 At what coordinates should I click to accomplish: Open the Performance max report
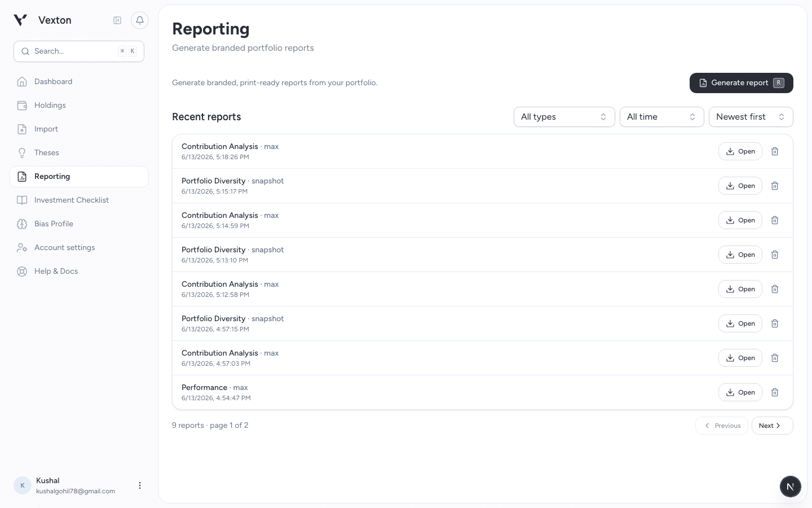pos(740,392)
